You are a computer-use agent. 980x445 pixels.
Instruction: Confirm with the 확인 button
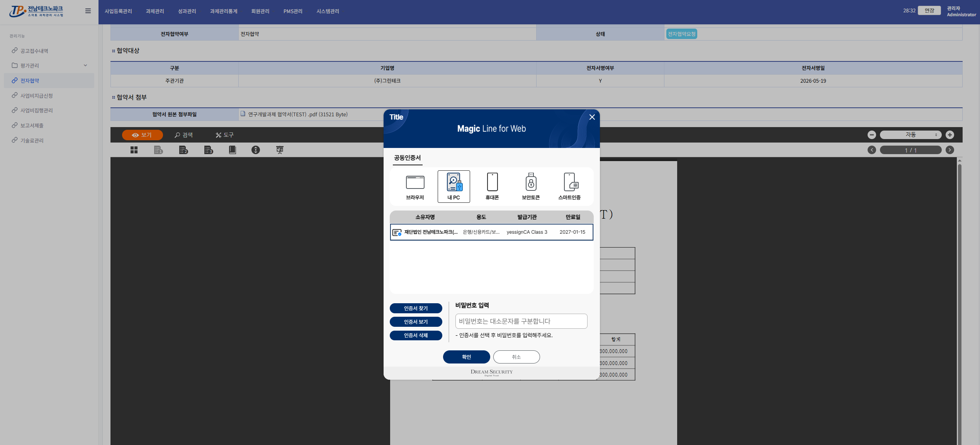click(x=467, y=357)
